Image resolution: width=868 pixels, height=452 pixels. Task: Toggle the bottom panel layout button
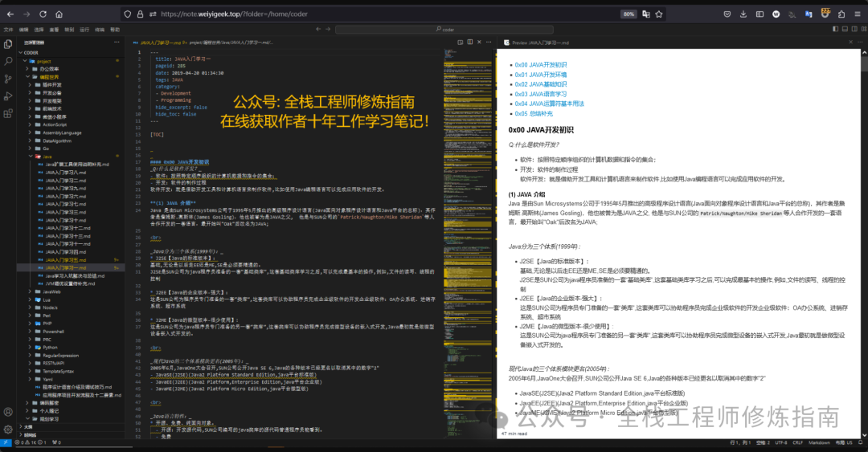[845, 29]
